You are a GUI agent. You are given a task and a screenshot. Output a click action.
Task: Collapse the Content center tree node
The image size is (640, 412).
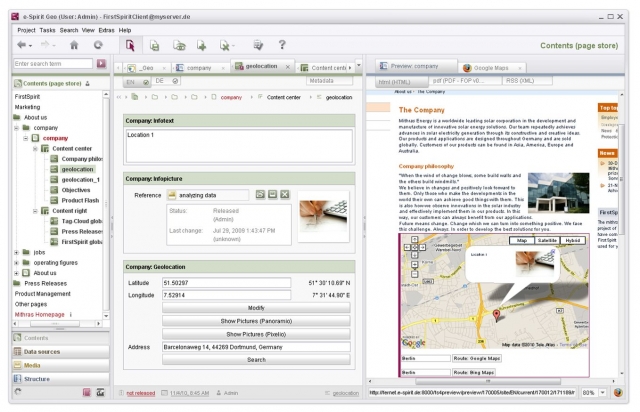click(36, 148)
